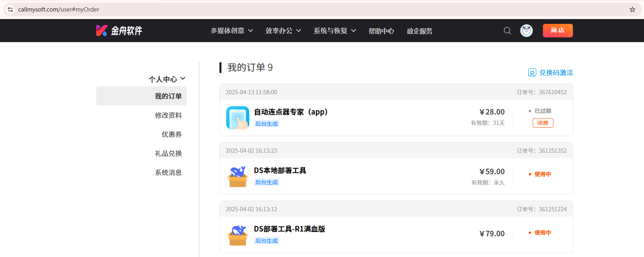Image resolution: width=644 pixels, height=257 pixels.
Task: Expand the 效率办公 dropdown menu
Action: [x=283, y=31]
